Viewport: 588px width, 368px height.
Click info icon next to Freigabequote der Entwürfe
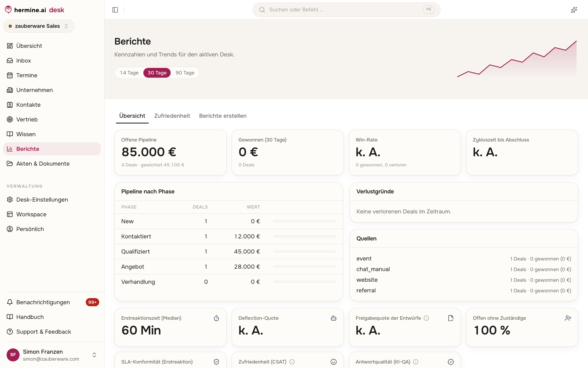[x=426, y=318]
